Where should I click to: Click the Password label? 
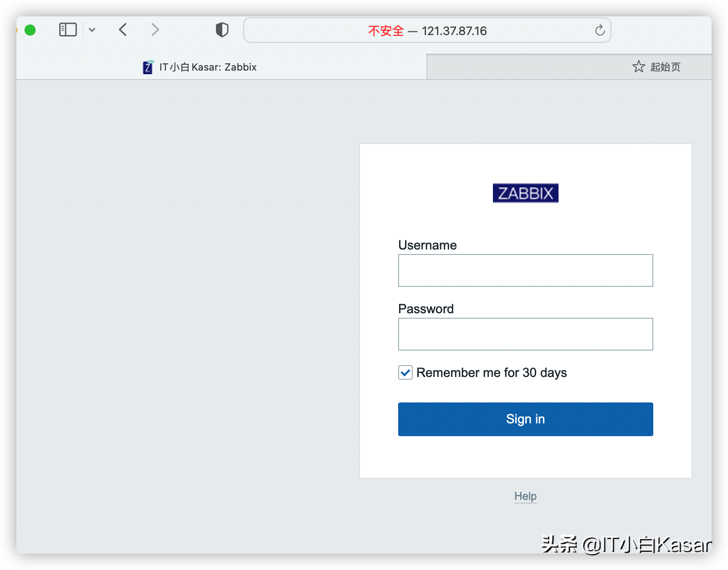point(426,309)
